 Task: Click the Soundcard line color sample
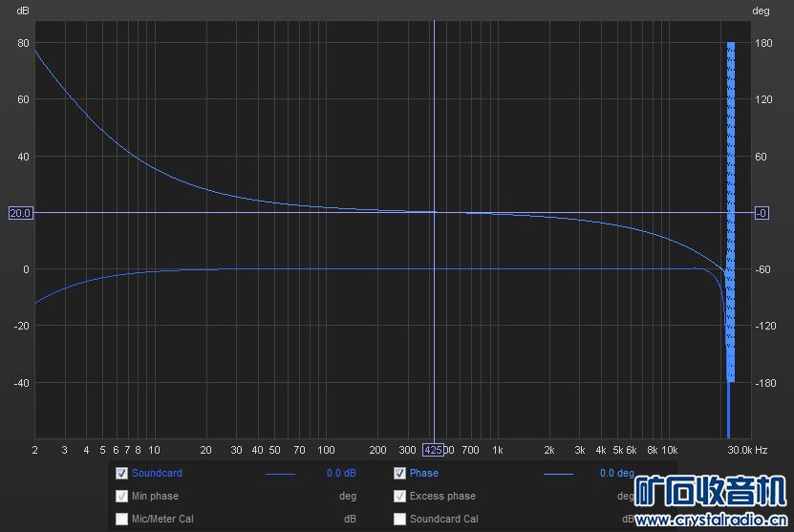pyautogui.click(x=280, y=475)
